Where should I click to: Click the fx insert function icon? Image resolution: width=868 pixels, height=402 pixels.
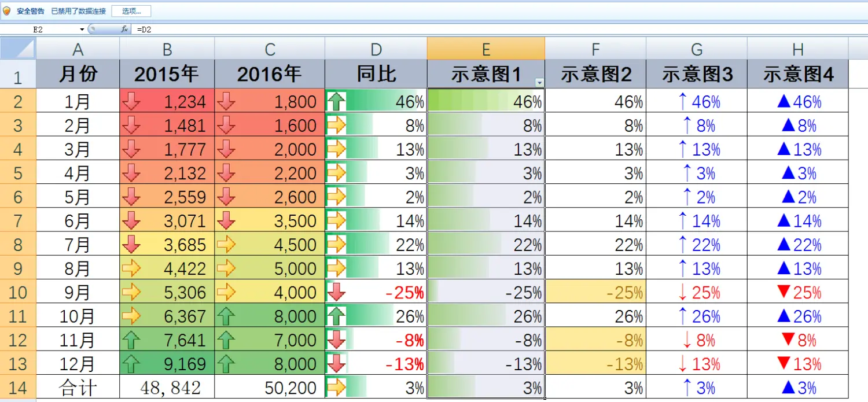(x=124, y=29)
